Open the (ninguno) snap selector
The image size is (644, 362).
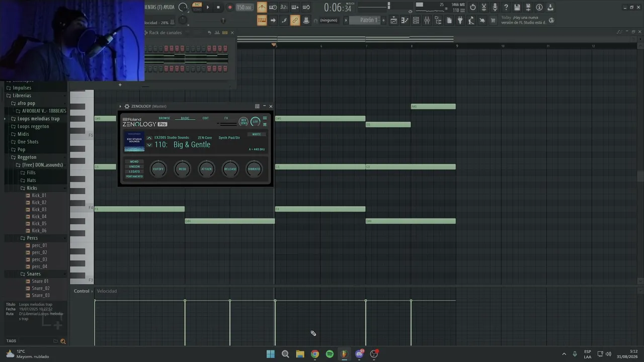[x=329, y=21]
